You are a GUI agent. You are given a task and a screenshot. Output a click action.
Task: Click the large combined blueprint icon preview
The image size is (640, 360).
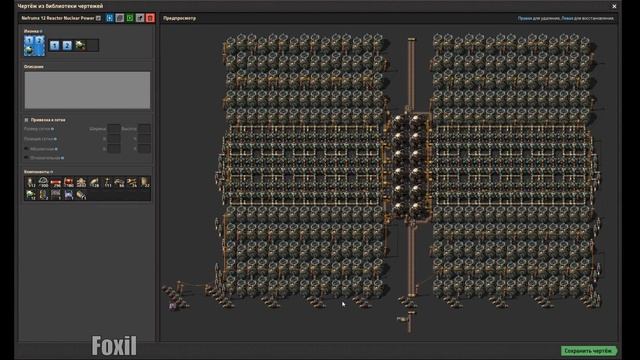[34, 45]
